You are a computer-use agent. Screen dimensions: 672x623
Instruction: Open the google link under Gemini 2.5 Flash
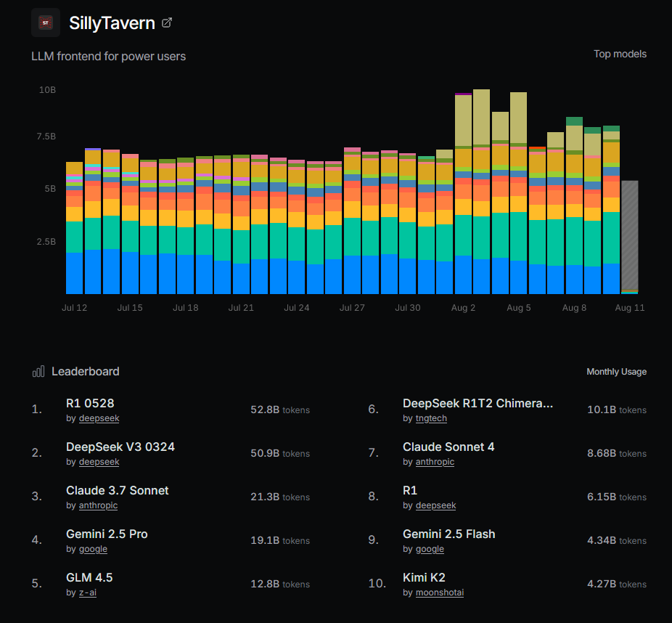pos(430,549)
